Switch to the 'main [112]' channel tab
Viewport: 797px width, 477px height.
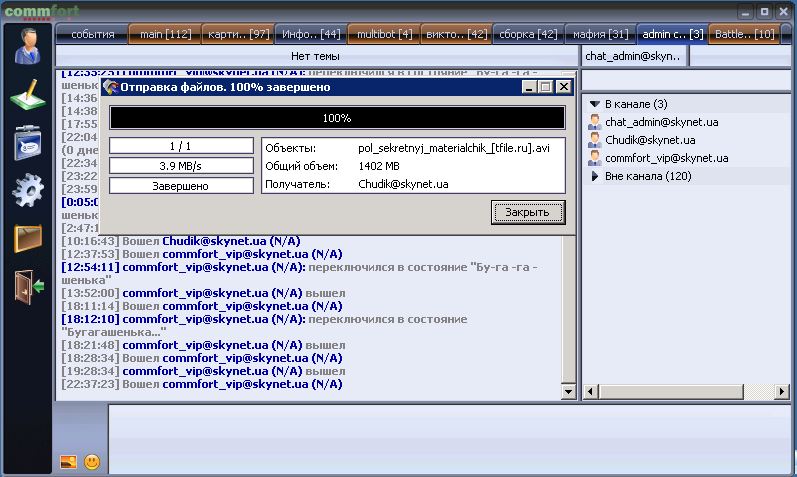point(164,34)
